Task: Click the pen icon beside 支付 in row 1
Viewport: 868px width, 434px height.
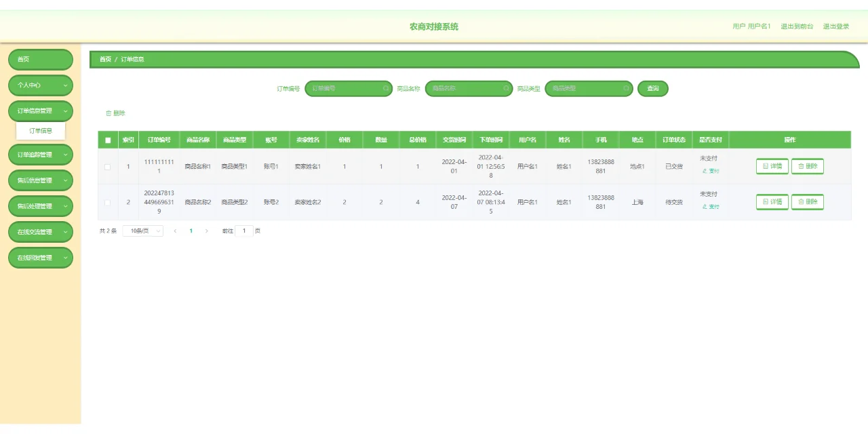Action: [704, 171]
